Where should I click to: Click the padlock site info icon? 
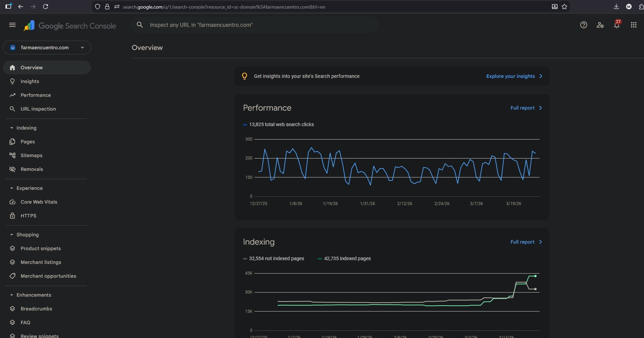click(107, 7)
